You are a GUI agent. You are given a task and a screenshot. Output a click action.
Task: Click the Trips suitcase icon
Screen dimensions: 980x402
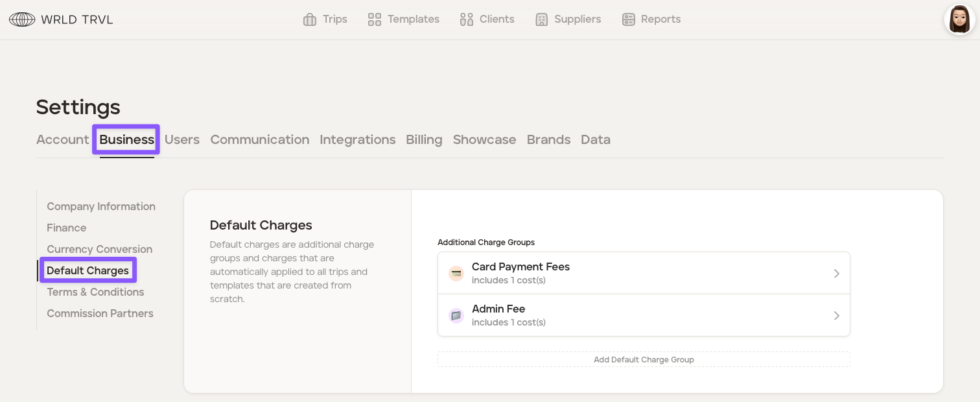[310, 19]
